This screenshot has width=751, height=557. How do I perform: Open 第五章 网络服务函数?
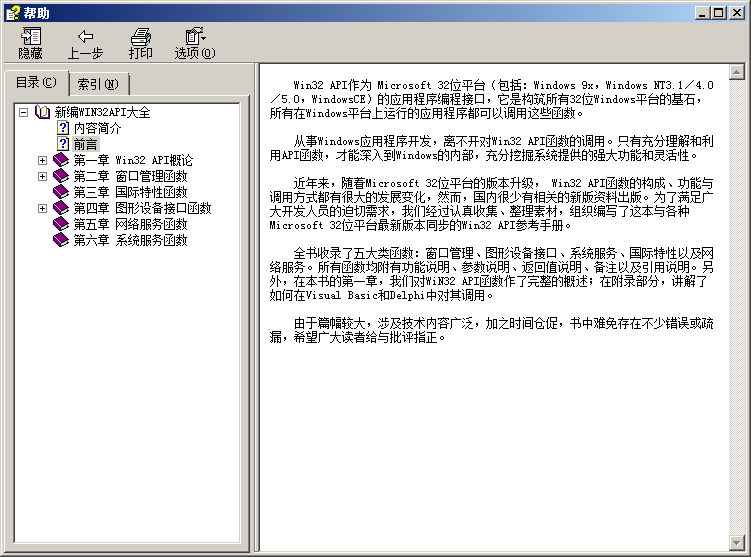click(x=130, y=224)
